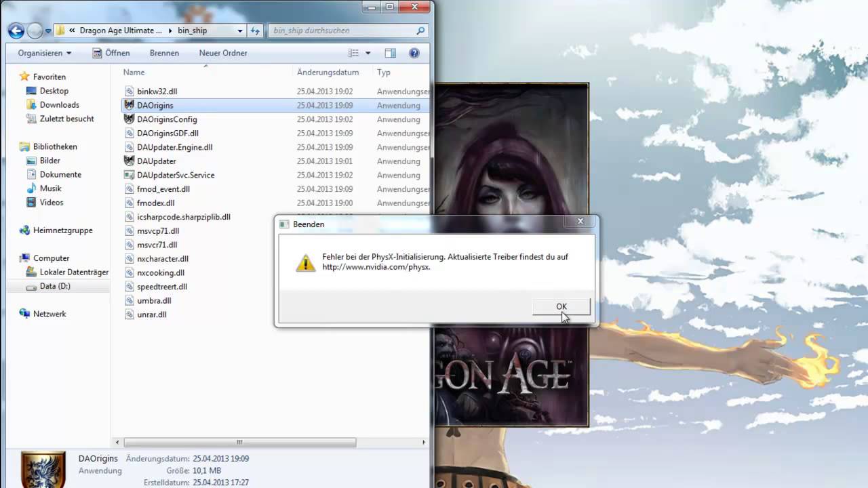This screenshot has width=868, height=488.
Task: Expand the address bar history dropdown
Action: click(240, 30)
